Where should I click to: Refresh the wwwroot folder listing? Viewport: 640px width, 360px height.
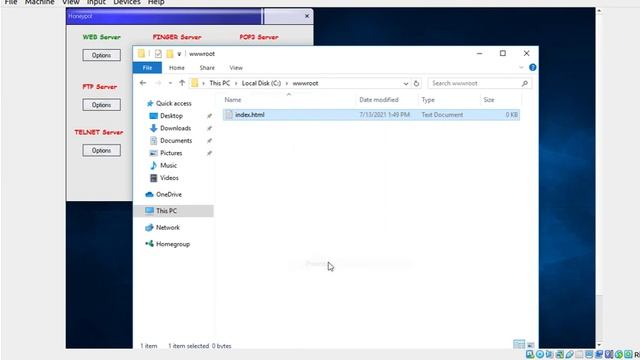pyautogui.click(x=416, y=83)
